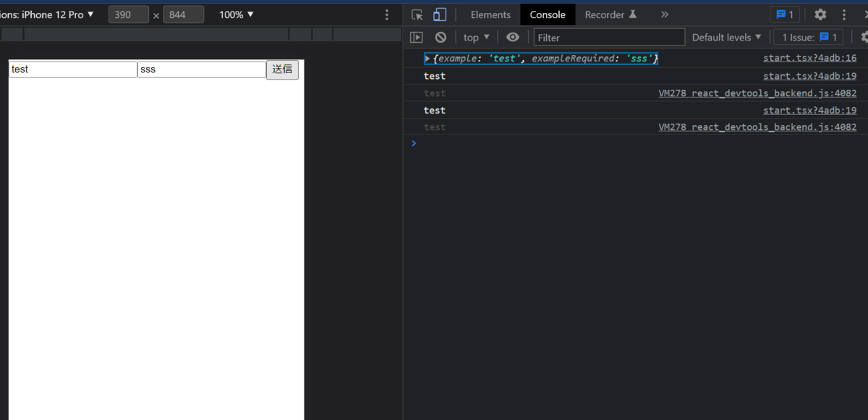The image size is (868, 420).
Task: Open device toolbar more options menu
Action: pyautogui.click(x=387, y=14)
